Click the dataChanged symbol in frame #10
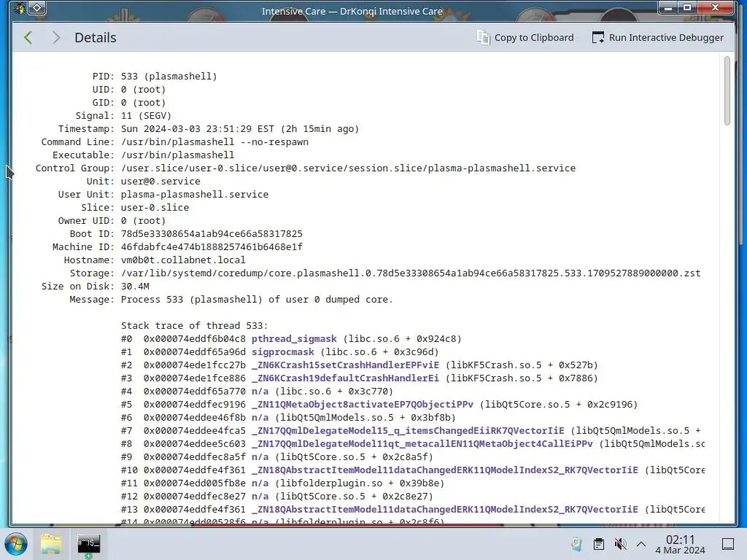The image size is (747, 560). tap(445, 470)
